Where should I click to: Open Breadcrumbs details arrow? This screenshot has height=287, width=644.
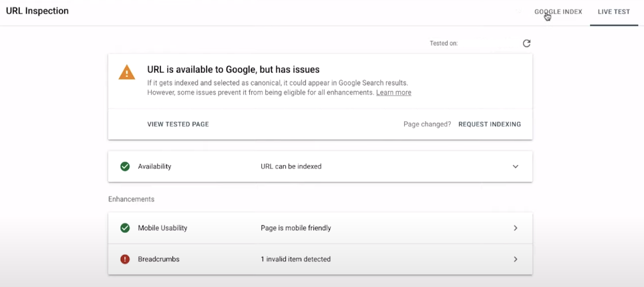click(516, 259)
